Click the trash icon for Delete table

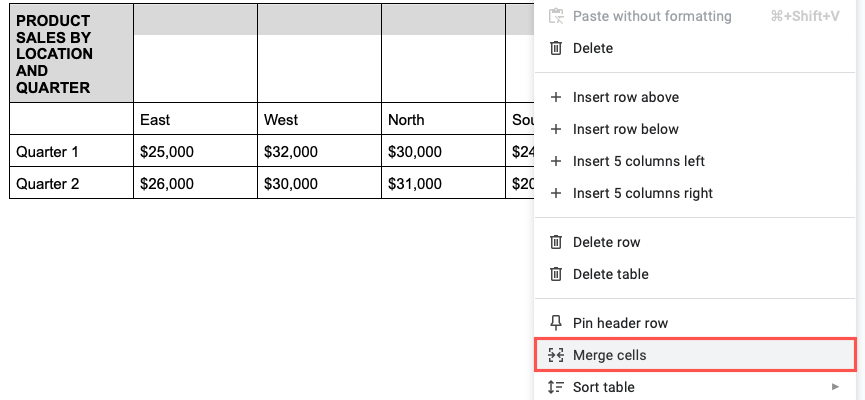pos(556,274)
